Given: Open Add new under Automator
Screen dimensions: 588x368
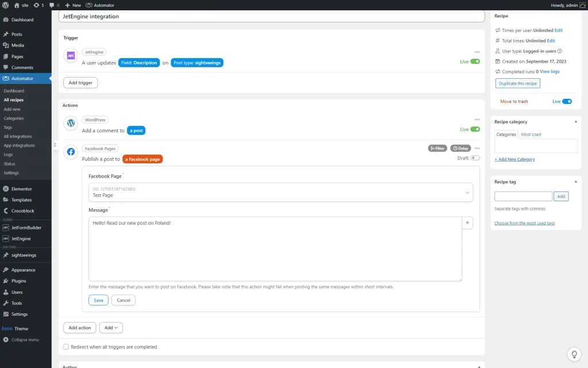Looking at the screenshot, I should (12, 109).
